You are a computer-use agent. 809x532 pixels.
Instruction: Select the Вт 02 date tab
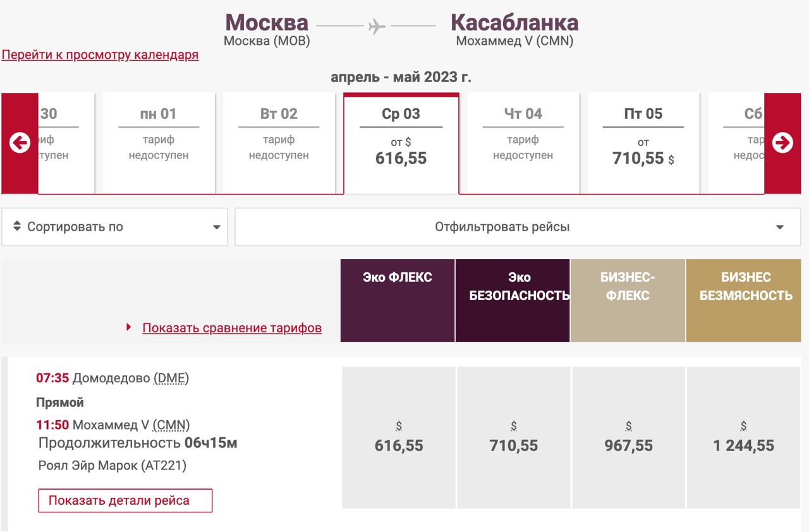[279, 143]
